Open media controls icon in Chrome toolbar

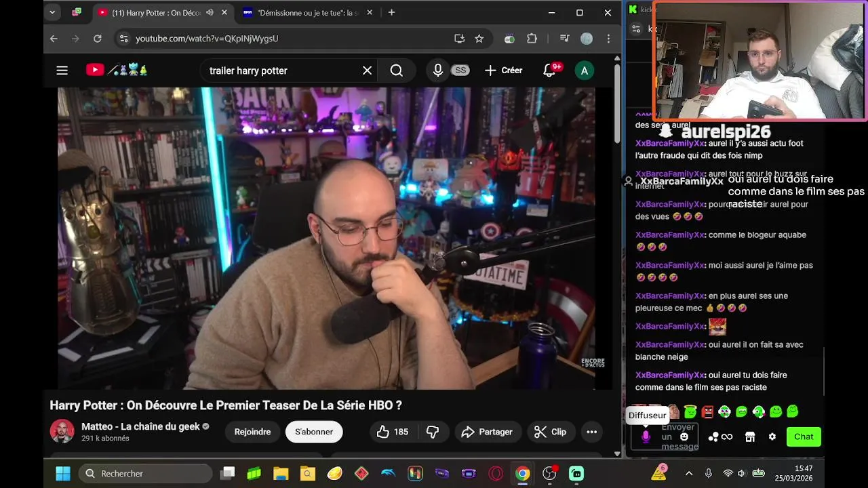[x=564, y=39]
